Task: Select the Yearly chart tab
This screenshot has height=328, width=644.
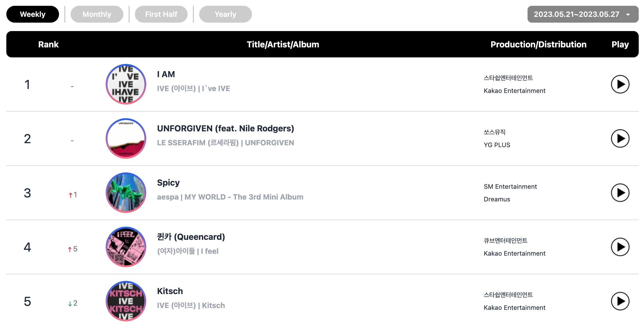Action: pyautogui.click(x=226, y=14)
